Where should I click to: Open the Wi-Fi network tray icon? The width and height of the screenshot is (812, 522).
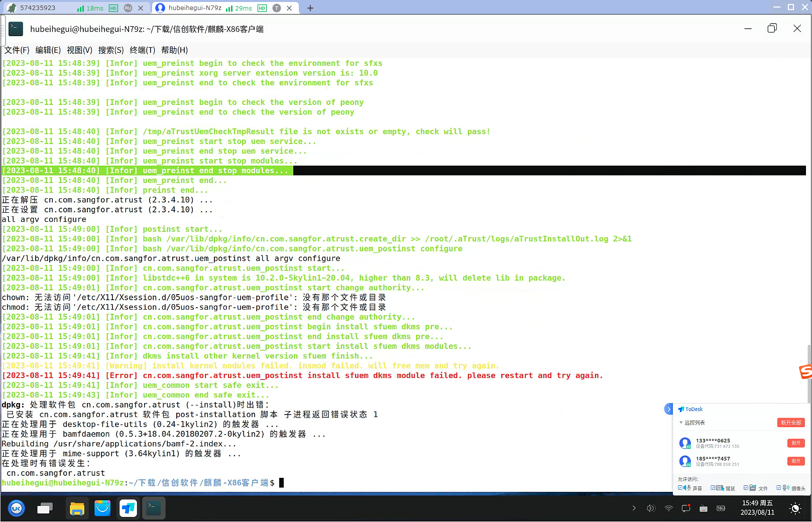click(668, 508)
